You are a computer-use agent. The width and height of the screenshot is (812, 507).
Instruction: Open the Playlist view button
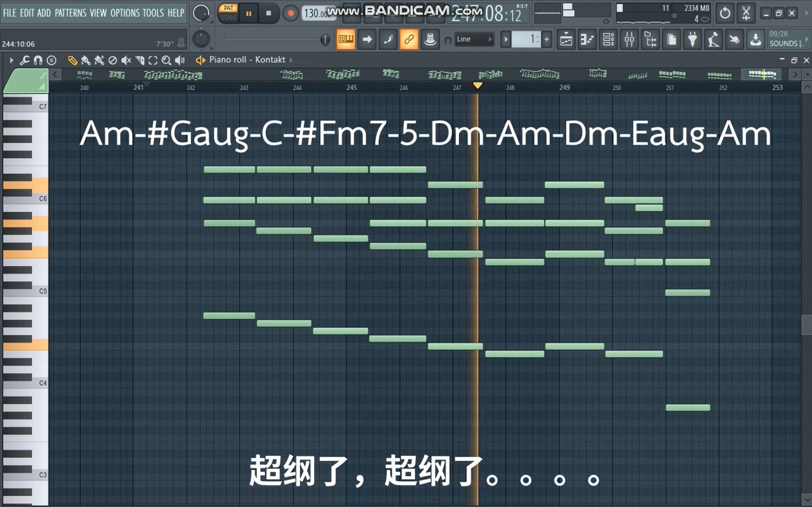point(566,40)
